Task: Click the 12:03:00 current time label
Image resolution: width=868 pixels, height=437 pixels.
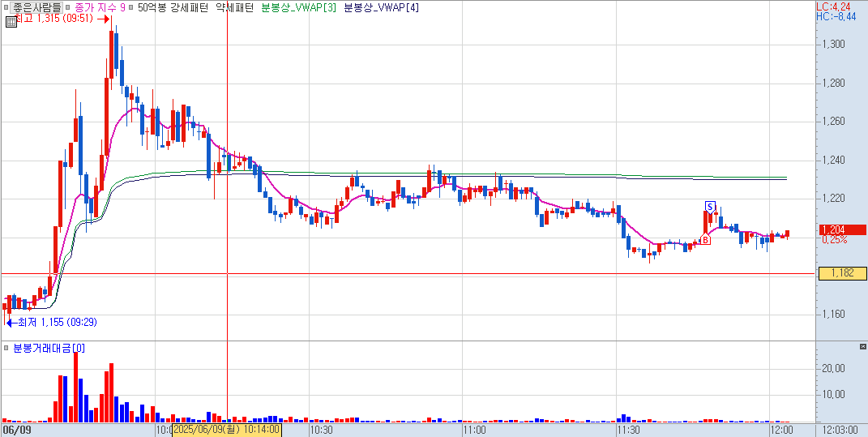Action: pyautogui.click(x=841, y=430)
